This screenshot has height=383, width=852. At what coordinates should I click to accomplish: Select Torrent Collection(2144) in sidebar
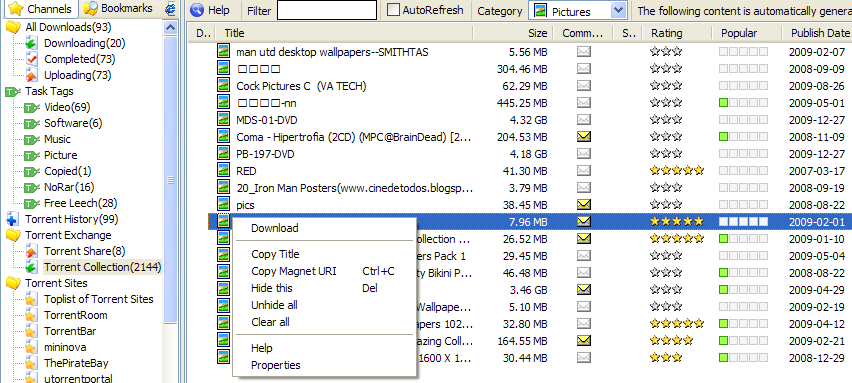click(103, 267)
